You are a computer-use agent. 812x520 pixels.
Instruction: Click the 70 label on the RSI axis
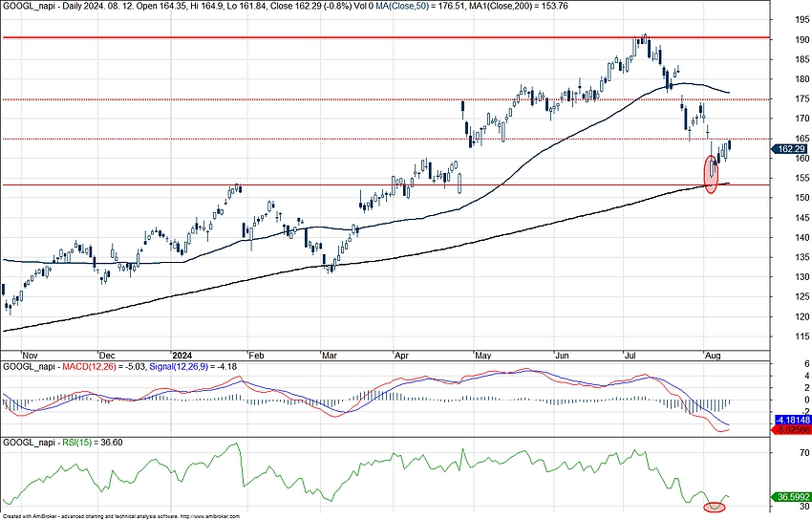pyautogui.click(x=804, y=453)
